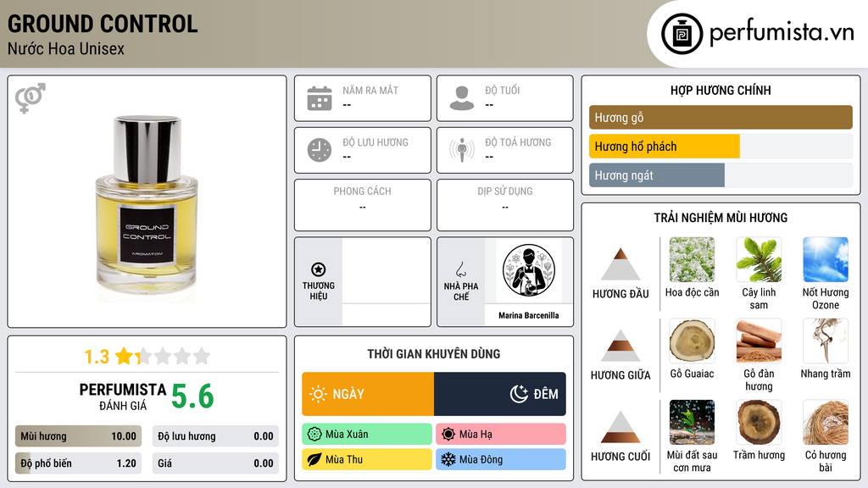Click the Độ lưu hương 0.00 score bar
This screenshot has width=868, height=488.
coord(215,436)
